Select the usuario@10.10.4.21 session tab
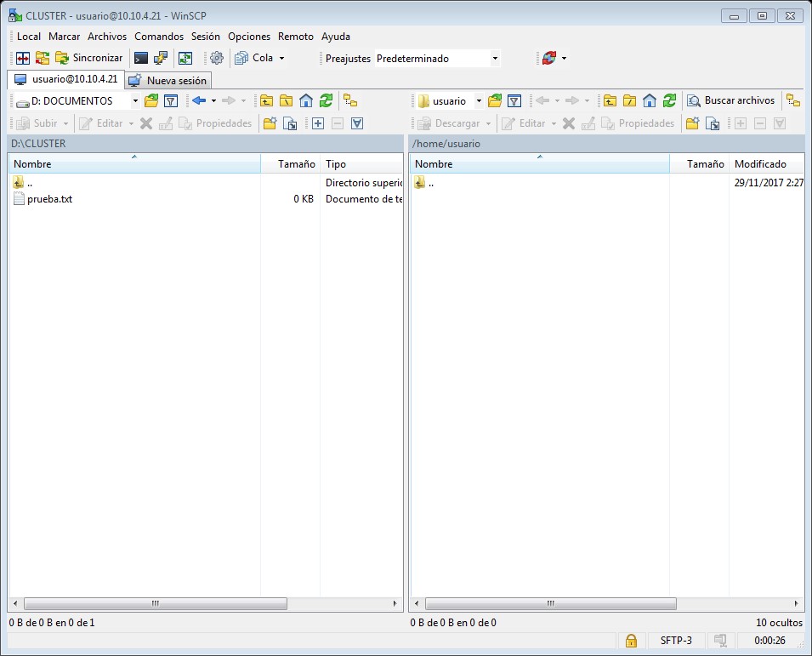 coord(66,79)
